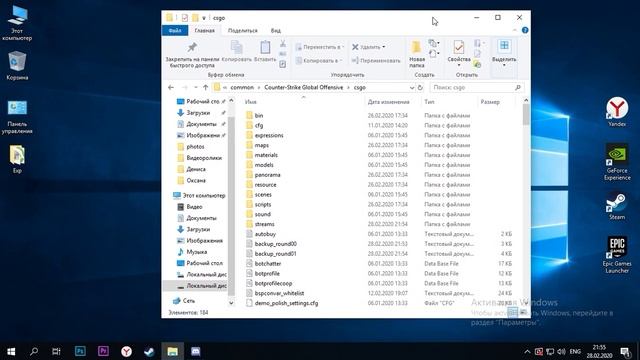Open recent locations dropdown arrow
The height and width of the screenshot is (360, 640).
click(196, 87)
